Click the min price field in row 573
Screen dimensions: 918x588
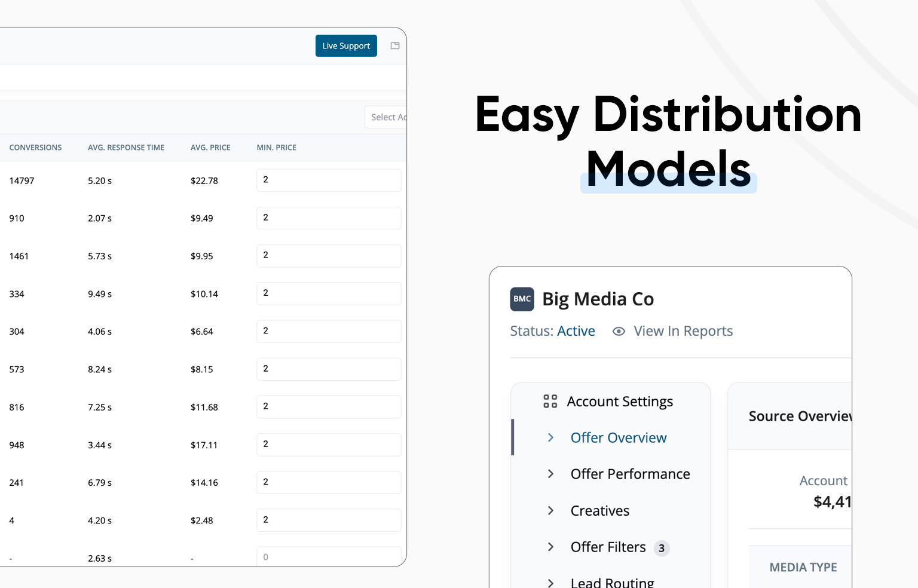(329, 369)
